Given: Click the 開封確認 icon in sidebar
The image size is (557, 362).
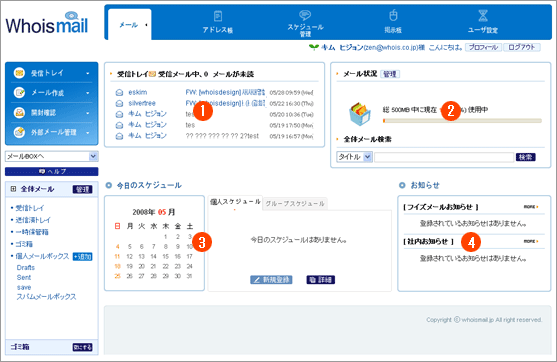Looking at the screenshot, I should [x=19, y=113].
